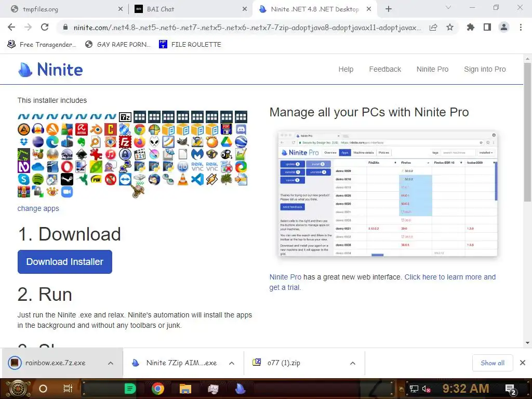Close the downloads shelf

523,363
